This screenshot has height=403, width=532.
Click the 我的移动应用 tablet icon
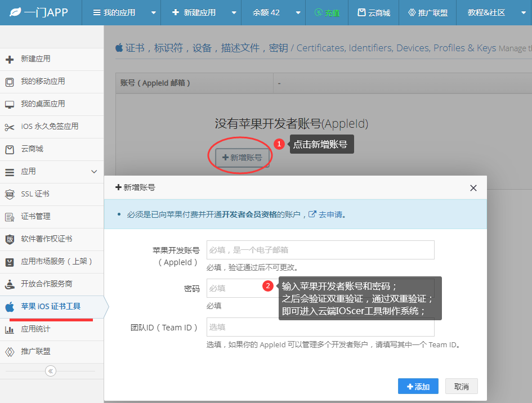[x=10, y=82]
